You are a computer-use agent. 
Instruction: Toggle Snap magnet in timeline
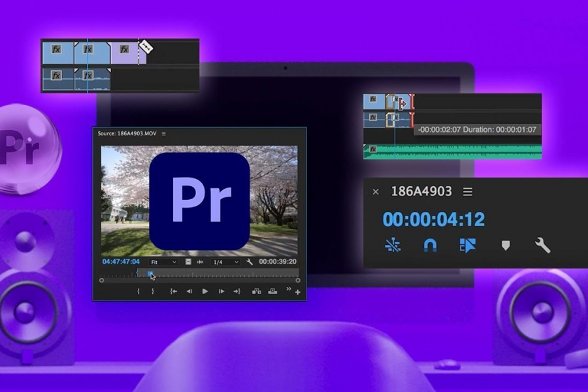point(430,246)
